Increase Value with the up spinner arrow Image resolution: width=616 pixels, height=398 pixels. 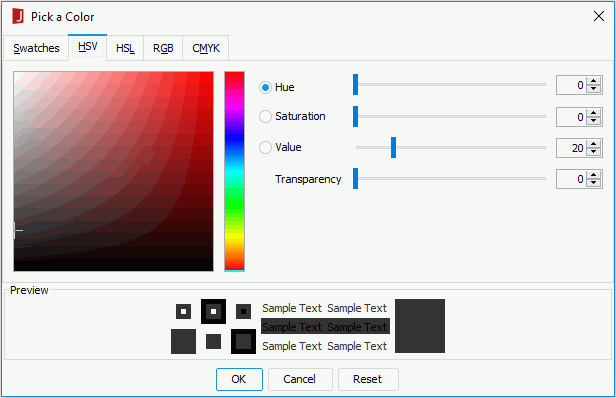click(x=594, y=144)
